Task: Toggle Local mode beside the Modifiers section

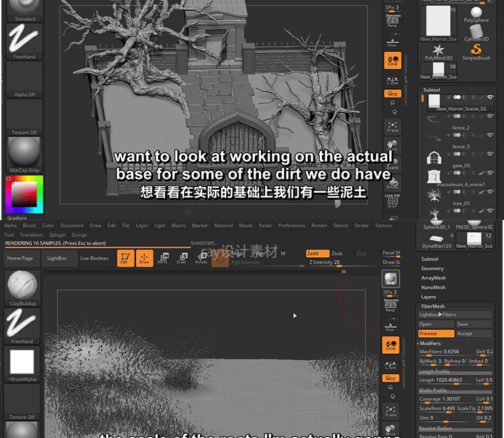Action: [391, 345]
